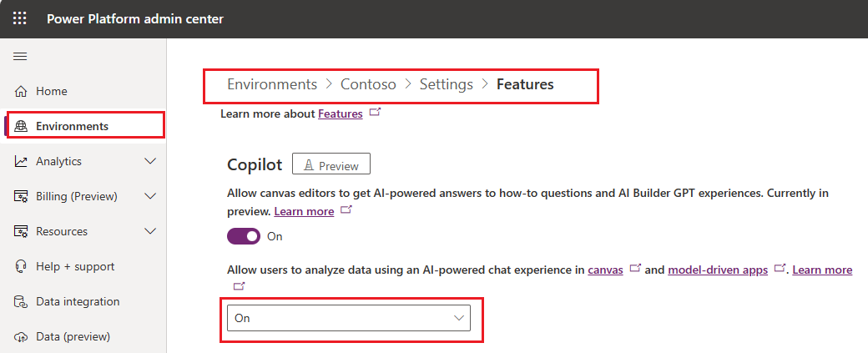
Task: Click the Copilot Preview badge button
Action: point(331,165)
